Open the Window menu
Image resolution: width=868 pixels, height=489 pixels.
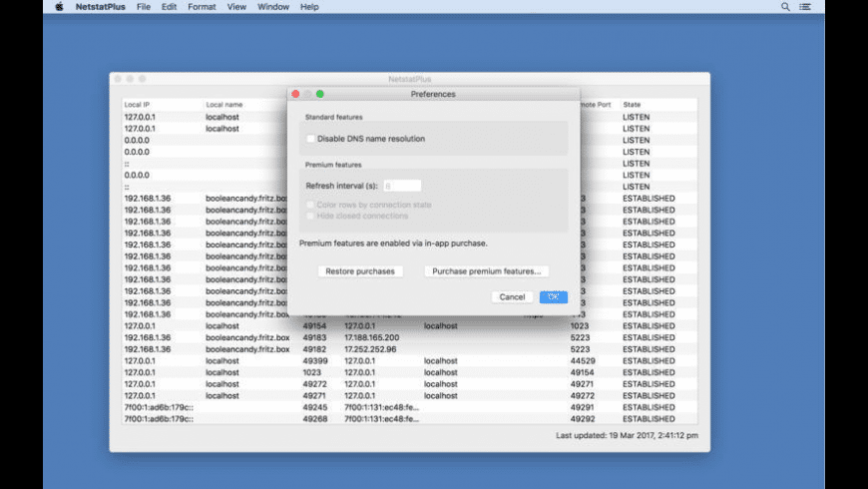click(x=273, y=7)
